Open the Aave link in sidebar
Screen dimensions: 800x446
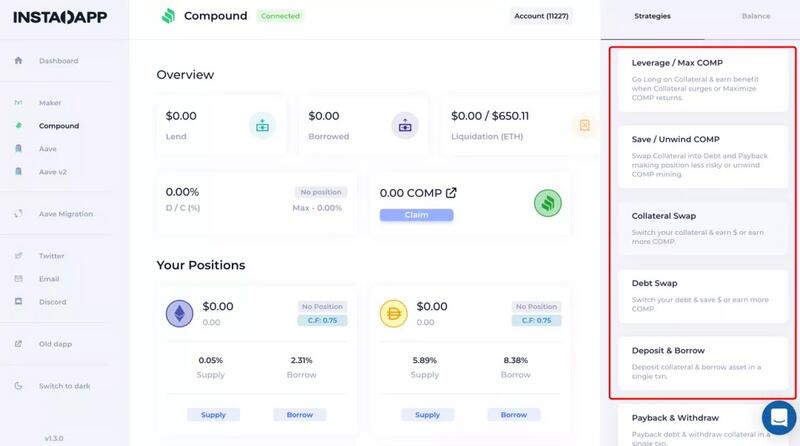[47, 149]
